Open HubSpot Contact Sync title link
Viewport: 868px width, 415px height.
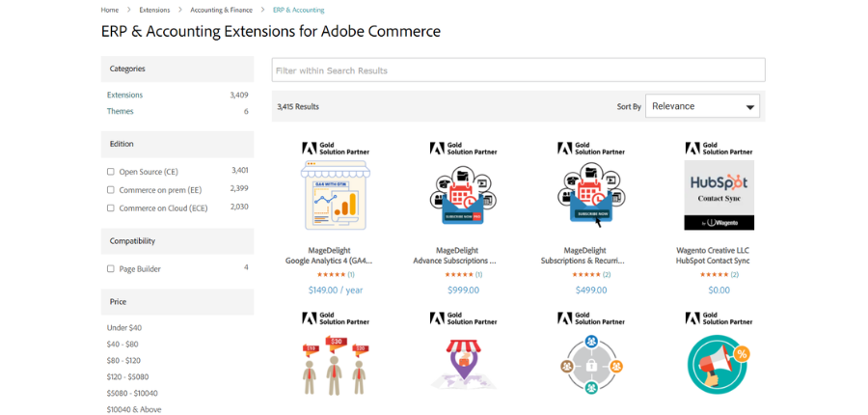713,261
